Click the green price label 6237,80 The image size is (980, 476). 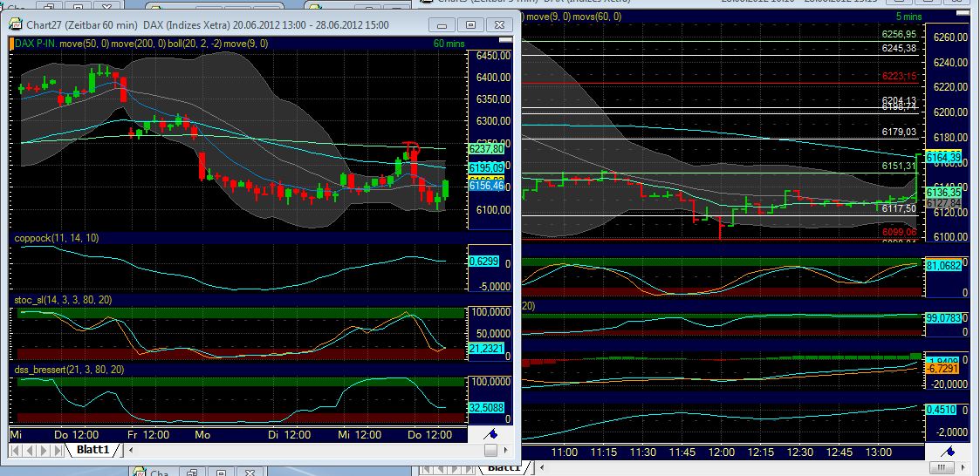coord(485,149)
